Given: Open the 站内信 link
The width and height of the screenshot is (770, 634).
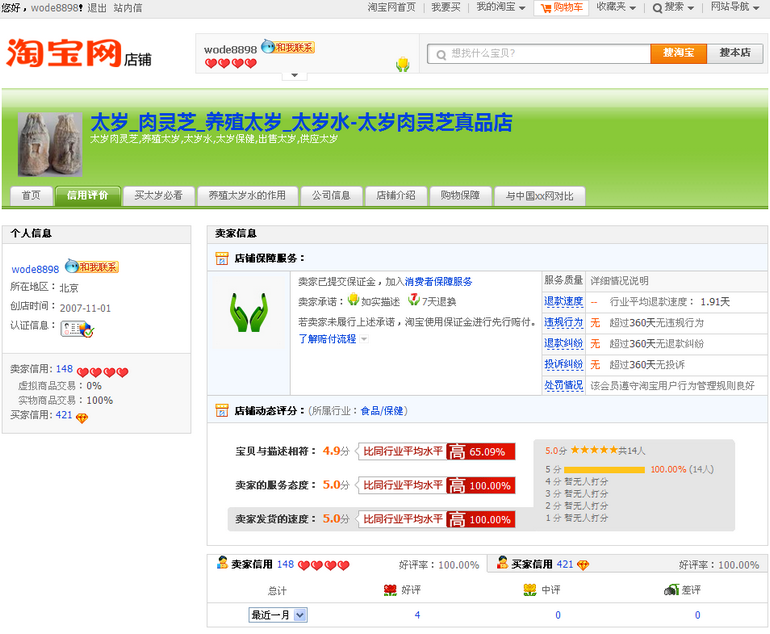Looking at the screenshot, I should [x=128, y=8].
